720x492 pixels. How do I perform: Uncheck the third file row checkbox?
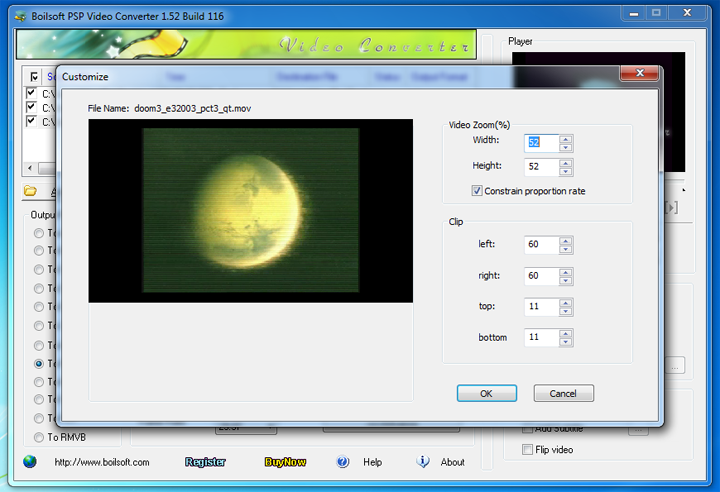[x=31, y=121]
